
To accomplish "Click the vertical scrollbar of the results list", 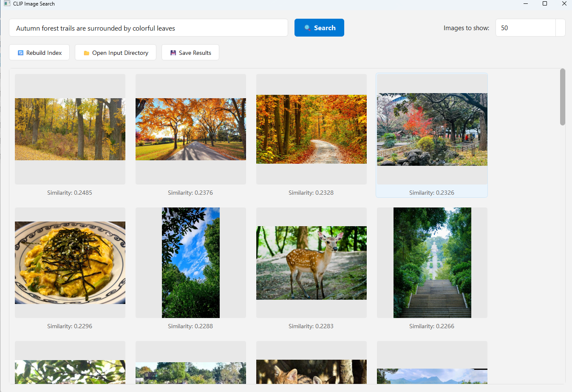I will (563, 97).
